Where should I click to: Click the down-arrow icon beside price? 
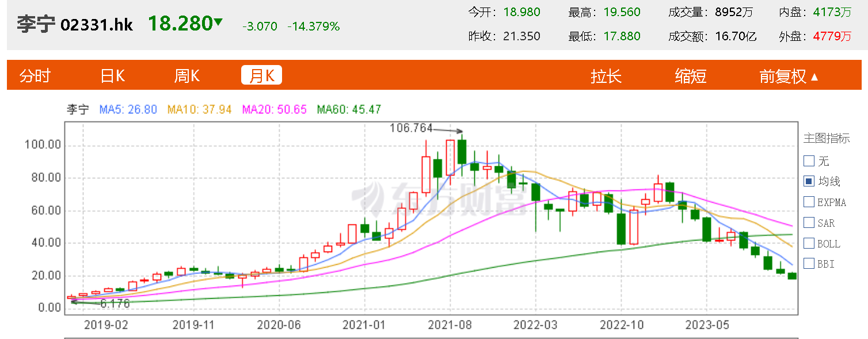tap(218, 23)
